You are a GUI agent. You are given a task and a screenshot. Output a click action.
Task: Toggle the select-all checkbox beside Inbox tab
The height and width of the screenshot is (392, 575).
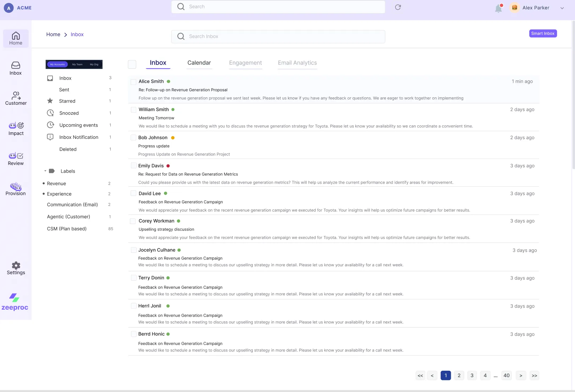point(132,64)
